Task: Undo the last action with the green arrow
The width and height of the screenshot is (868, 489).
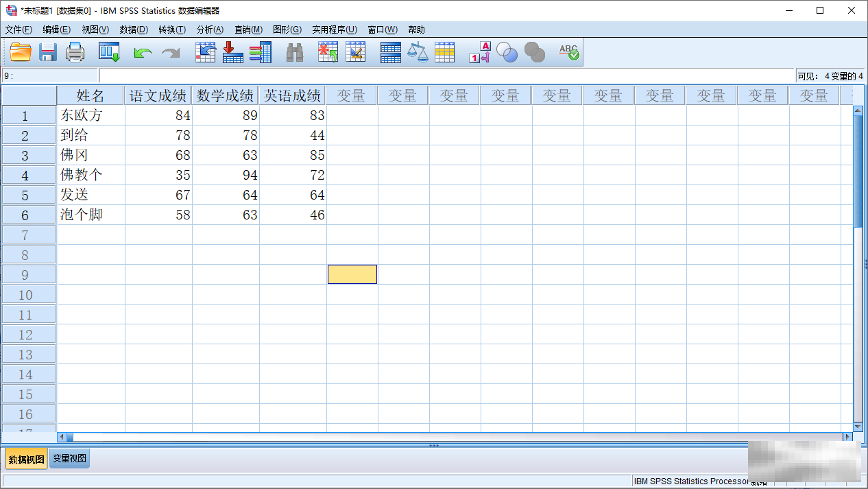Action: click(143, 53)
